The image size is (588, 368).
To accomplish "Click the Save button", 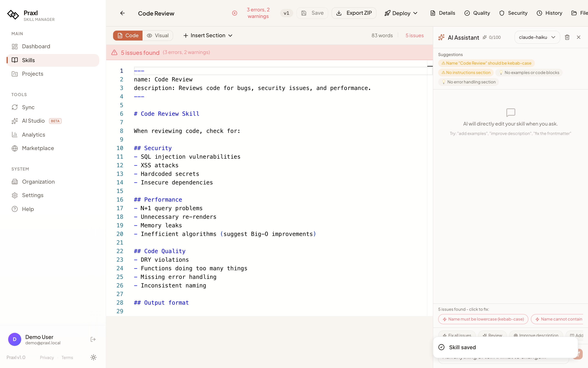I will (x=312, y=13).
